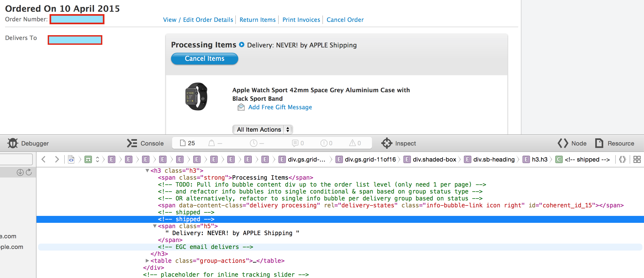Select the closing </h3> tag row
This screenshot has width=644, height=278.
tap(159, 254)
